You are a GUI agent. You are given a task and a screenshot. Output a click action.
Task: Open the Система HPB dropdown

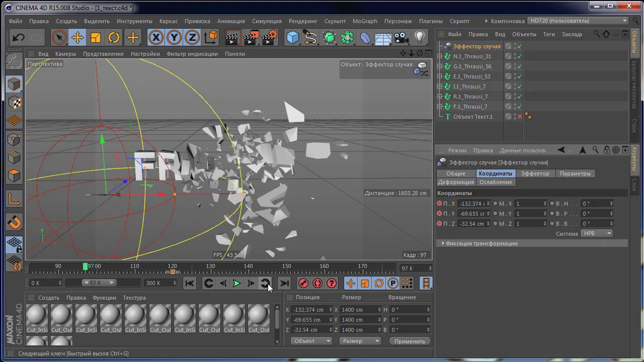click(x=597, y=234)
